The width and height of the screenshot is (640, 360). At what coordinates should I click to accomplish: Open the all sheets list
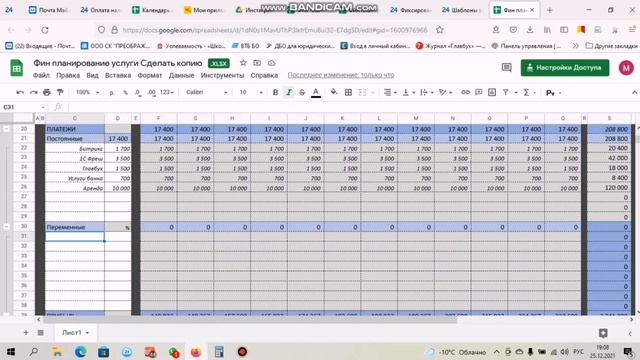coord(40,333)
